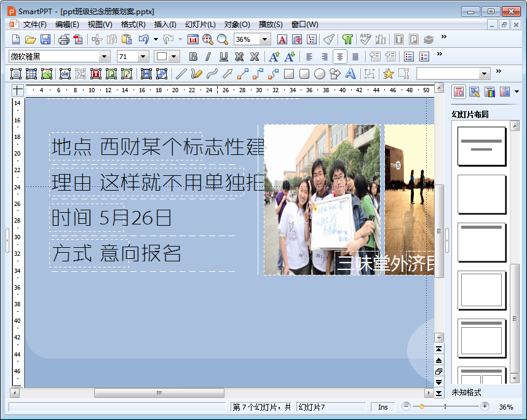Open the font size dropdown showing 71
The height and width of the screenshot is (420, 527).
pos(143,57)
